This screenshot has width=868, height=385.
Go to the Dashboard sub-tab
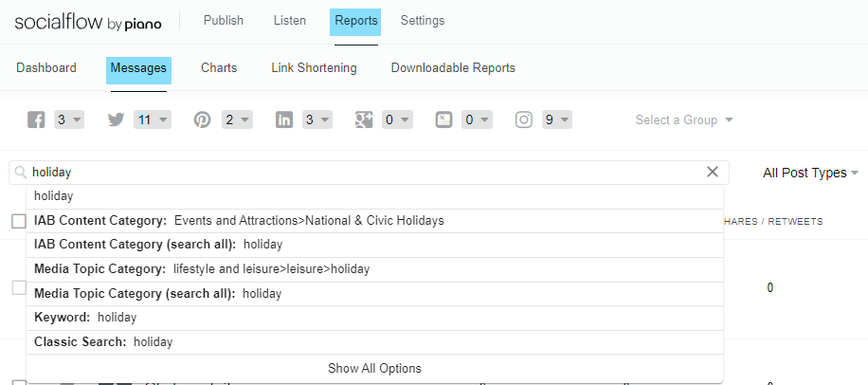(46, 68)
